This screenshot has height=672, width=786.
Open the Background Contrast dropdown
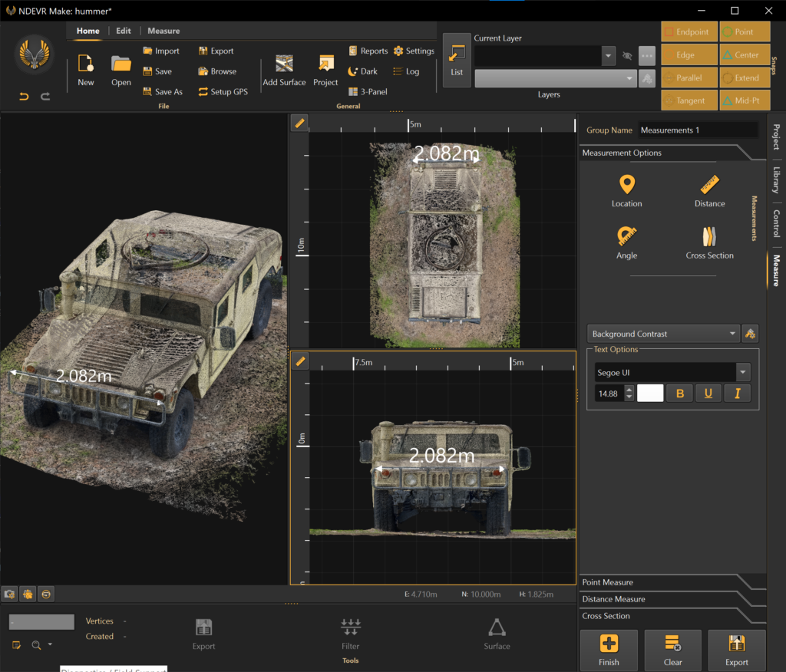click(x=662, y=333)
